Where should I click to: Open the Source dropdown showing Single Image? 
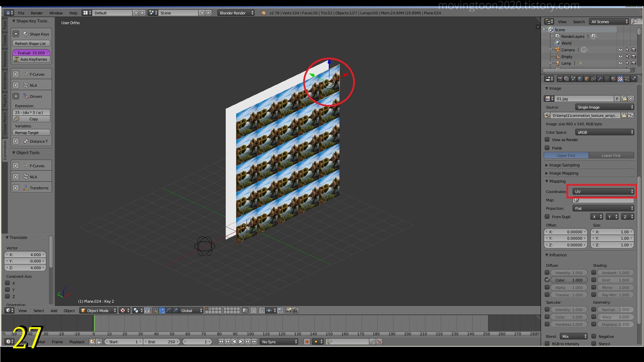(x=604, y=107)
